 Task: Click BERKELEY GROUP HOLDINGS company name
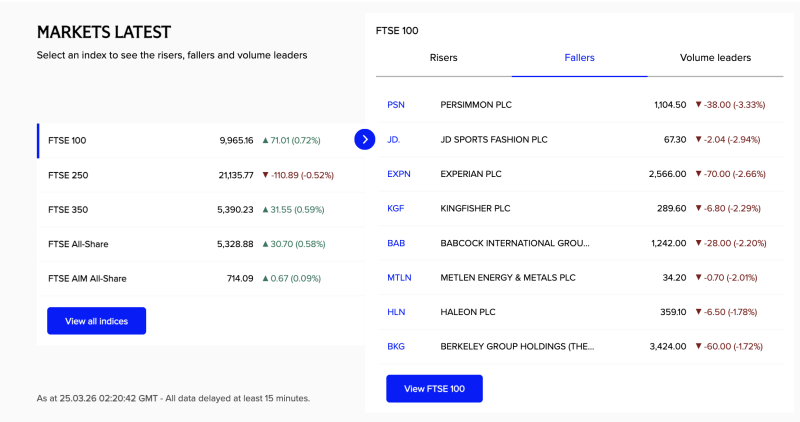[517, 346]
